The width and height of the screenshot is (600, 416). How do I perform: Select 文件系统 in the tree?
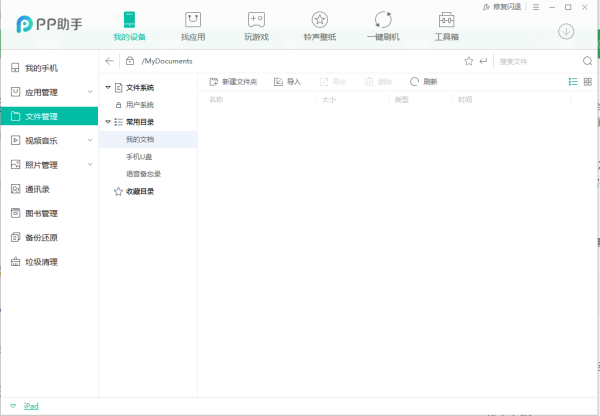140,88
